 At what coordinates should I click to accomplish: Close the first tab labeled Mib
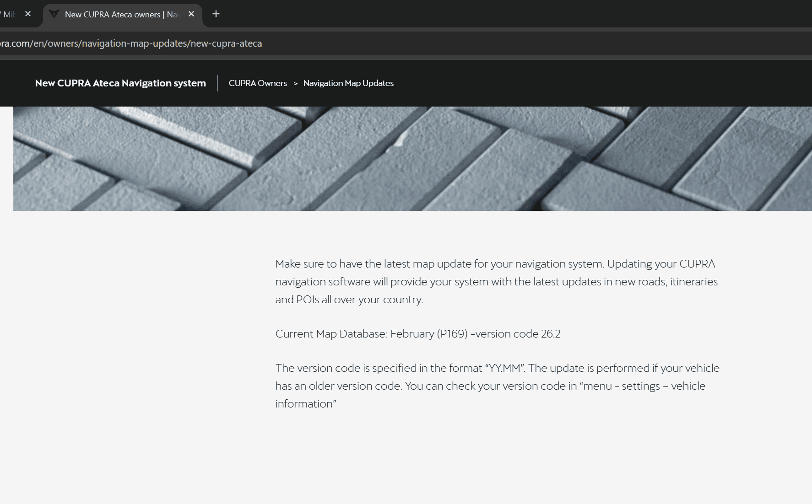[x=28, y=14]
